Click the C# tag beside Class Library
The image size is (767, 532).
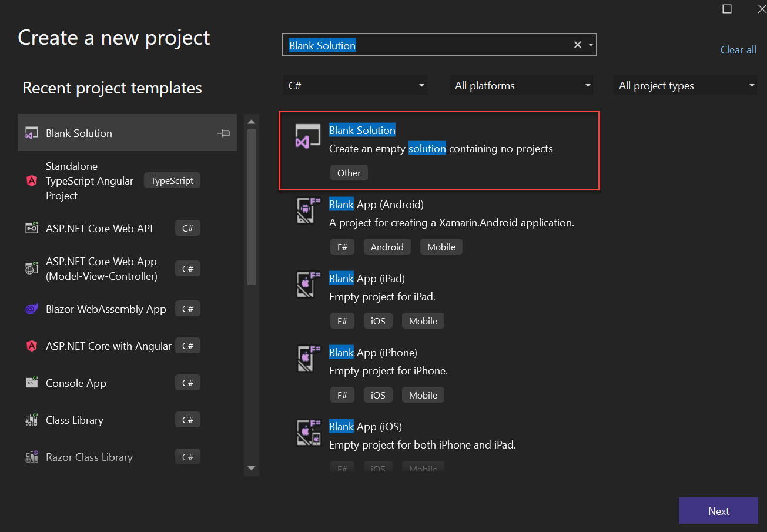[x=188, y=420]
